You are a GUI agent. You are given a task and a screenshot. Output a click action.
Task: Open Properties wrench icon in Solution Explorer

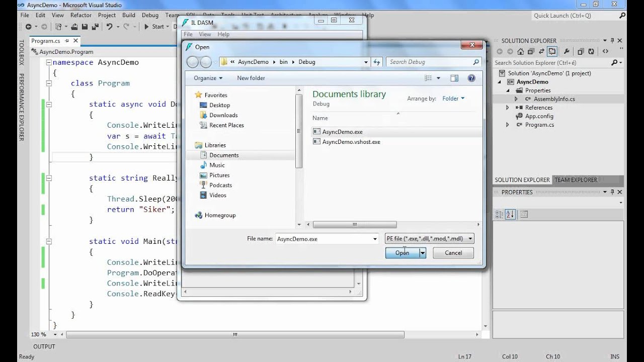click(x=567, y=51)
